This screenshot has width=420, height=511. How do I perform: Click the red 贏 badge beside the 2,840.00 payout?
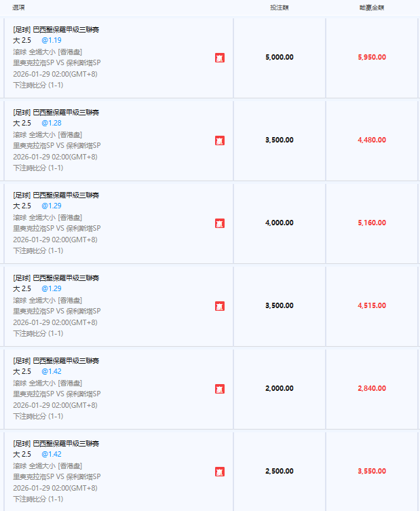pos(220,389)
